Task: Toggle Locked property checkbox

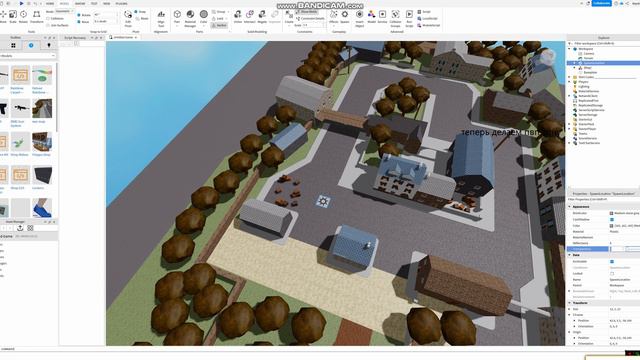Action: 611,273
